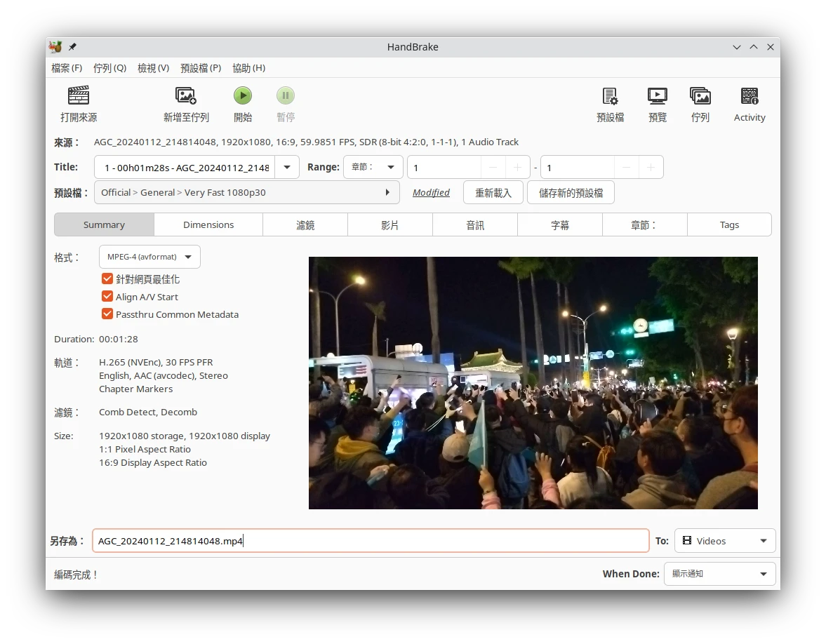
Task: Open the 檔案 (F) menu
Action: tap(67, 68)
